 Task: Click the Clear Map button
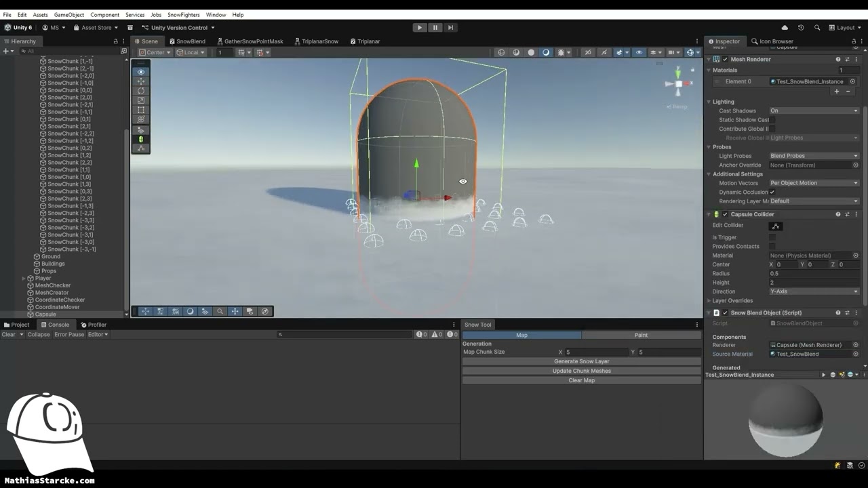(581, 380)
